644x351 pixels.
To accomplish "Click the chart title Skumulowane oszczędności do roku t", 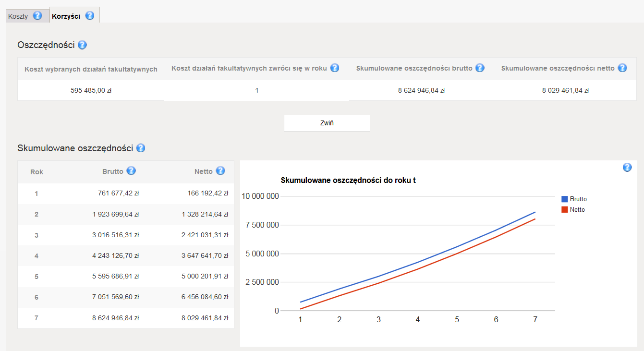I will click(x=348, y=181).
